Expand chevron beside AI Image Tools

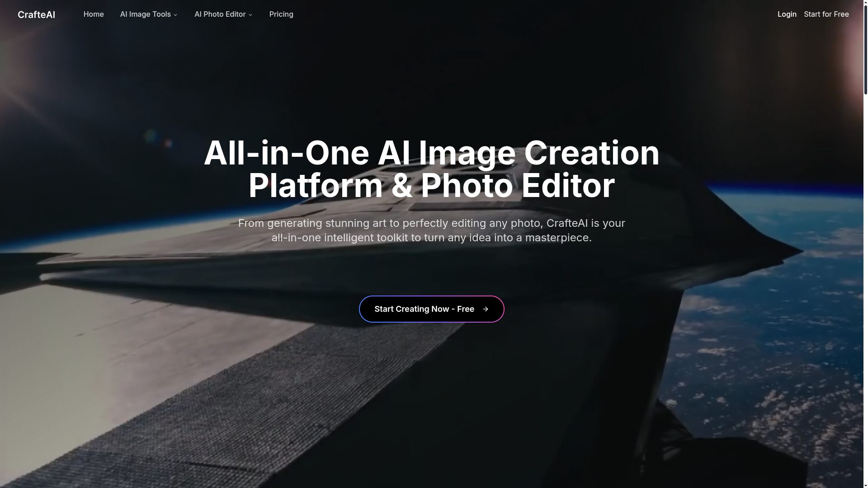click(x=175, y=15)
